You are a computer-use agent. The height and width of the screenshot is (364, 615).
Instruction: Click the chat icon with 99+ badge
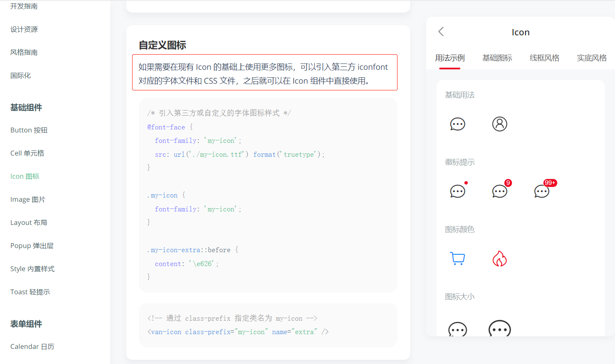(542, 191)
